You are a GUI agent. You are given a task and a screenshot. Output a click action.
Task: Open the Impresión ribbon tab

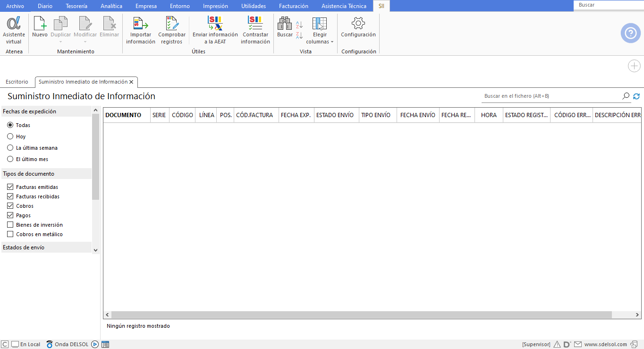coord(215,6)
